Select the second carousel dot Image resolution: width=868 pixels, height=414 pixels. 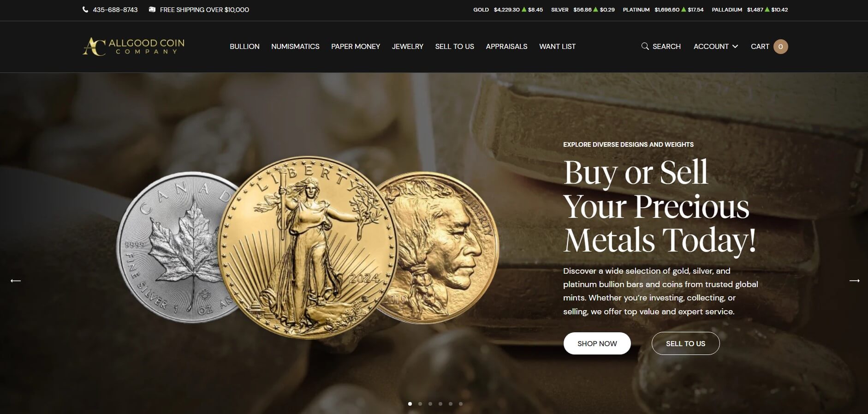click(420, 404)
